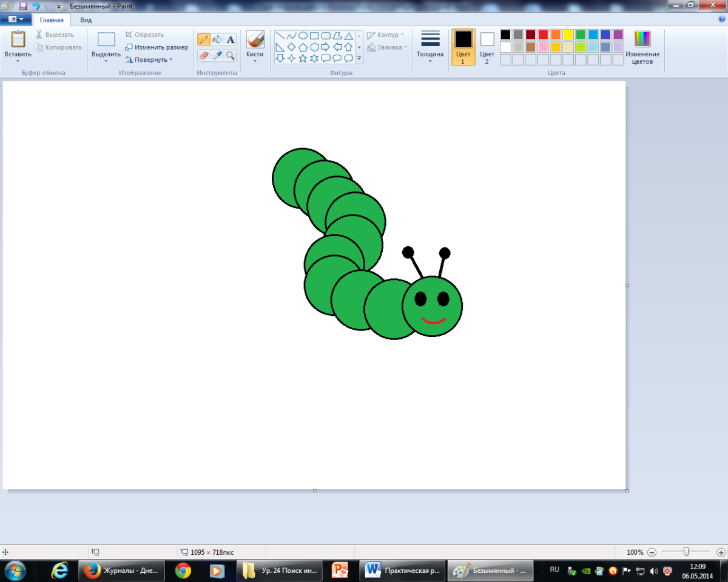Open Firefox from the taskbar
Screen dimensions: 728x582
coord(120,570)
